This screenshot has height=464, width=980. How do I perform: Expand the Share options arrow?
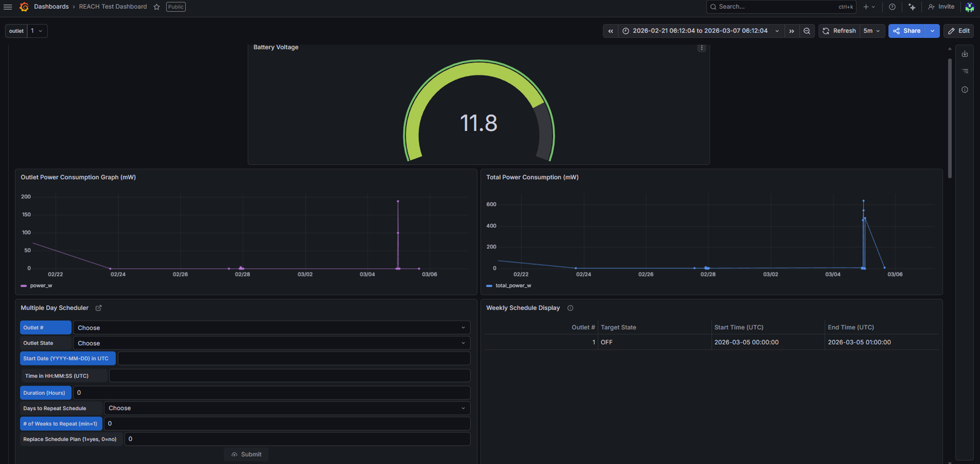pyautogui.click(x=932, y=31)
